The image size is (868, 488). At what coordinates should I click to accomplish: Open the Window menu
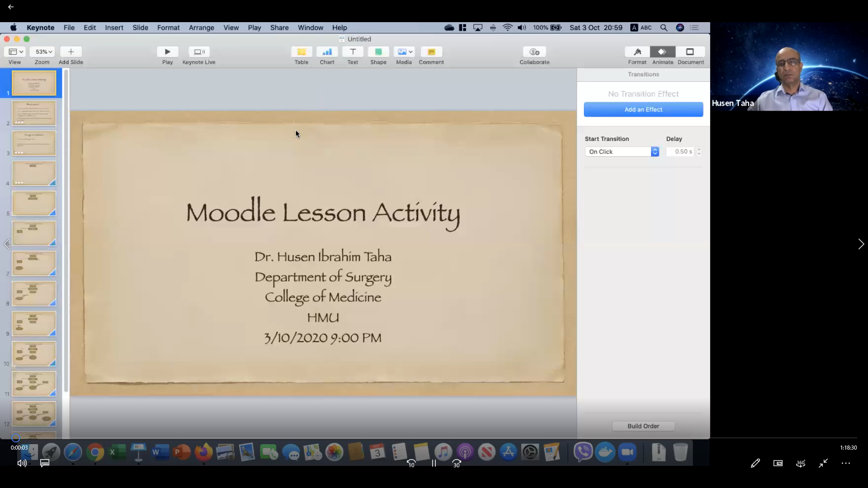click(x=311, y=28)
